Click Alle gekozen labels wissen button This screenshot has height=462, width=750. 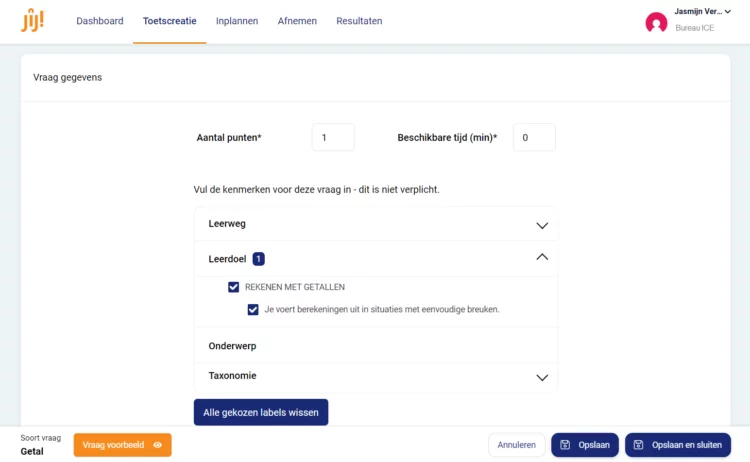tap(261, 412)
